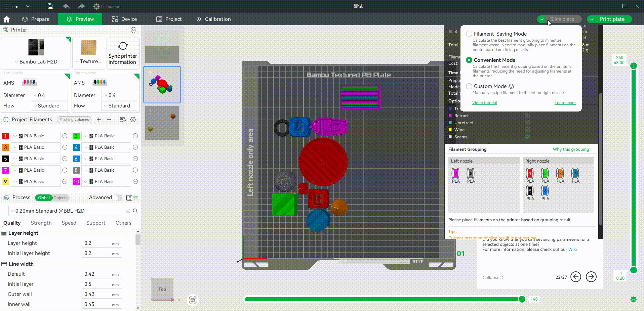Select Filament-Saving Mode radio button
This screenshot has height=311, width=644.
(x=469, y=34)
